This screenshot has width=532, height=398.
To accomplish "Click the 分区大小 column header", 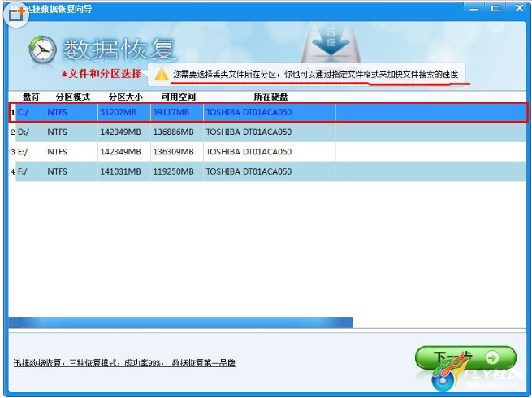I will (x=125, y=97).
